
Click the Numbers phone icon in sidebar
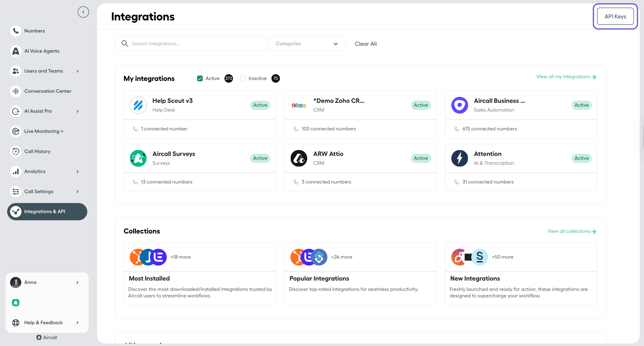tap(16, 31)
